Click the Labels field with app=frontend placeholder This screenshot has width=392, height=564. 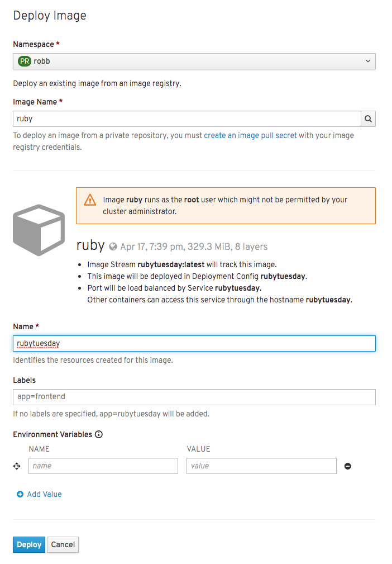[194, 397]
